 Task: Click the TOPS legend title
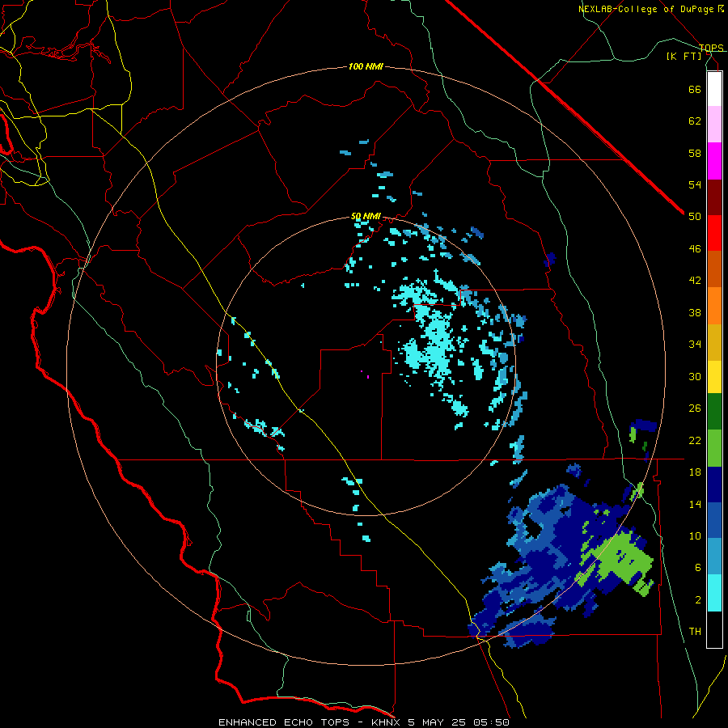click(x=711, y=48)
